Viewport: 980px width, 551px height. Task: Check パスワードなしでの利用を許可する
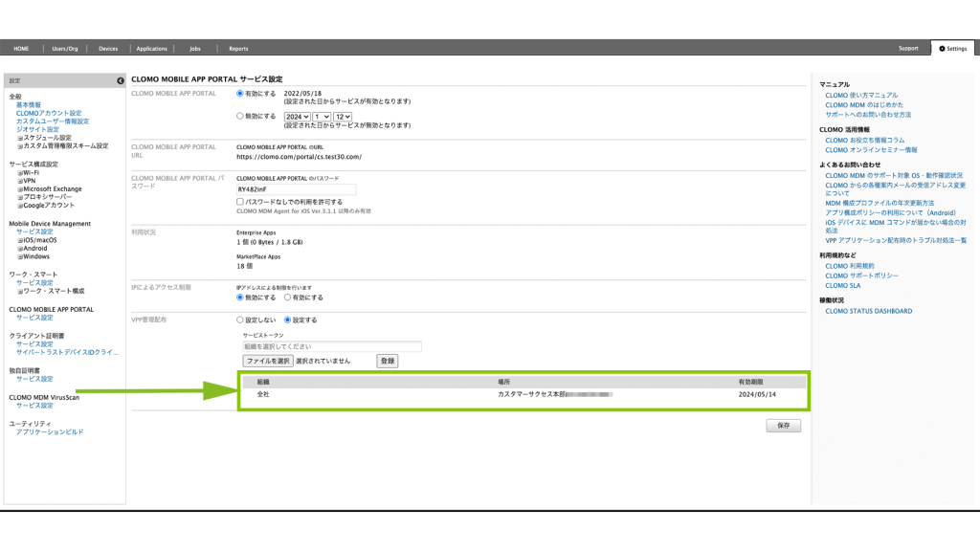click(x=240, y=202)
